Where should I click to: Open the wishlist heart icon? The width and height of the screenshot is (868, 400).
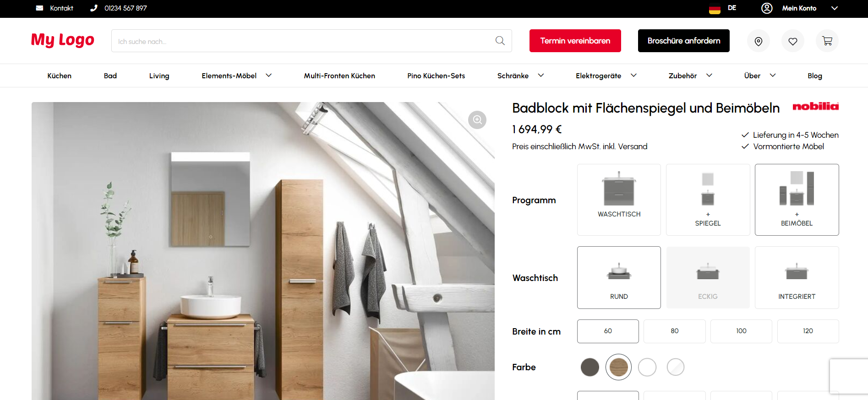[793, 41]
